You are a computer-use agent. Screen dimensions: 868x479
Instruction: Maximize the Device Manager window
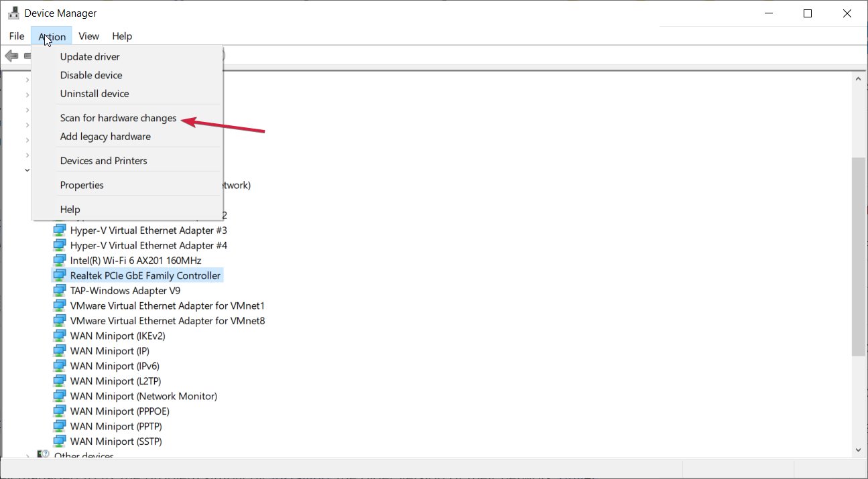click(x=808, y=13)
